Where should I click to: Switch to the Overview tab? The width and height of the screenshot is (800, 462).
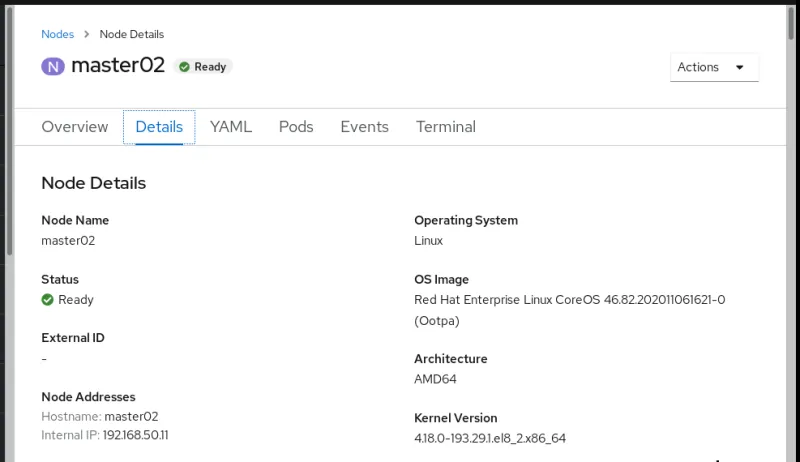coord(74,127)
